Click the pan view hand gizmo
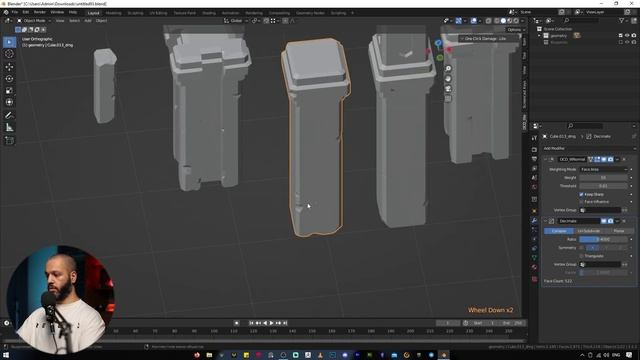640x360 pixels. coord(448,79)
